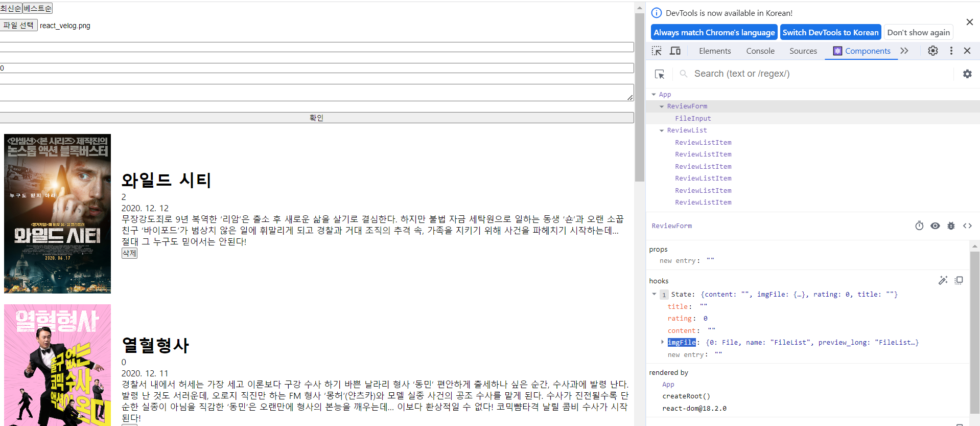
Task: Focus the component search field
Action: [820, 74]
